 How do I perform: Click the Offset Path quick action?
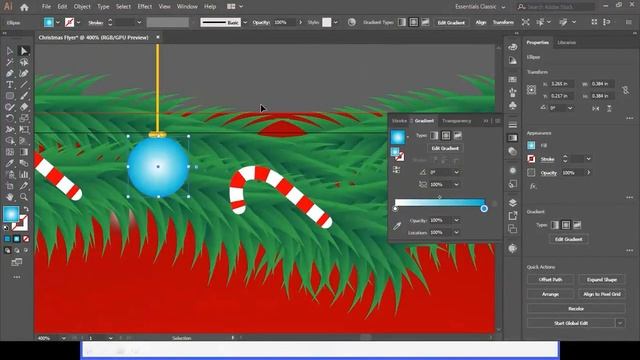551,280
